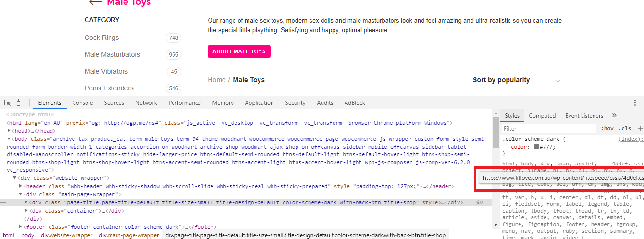Open DevTools three-dot customize menu
The image size is (644, 239).
[x=635, y=103]
